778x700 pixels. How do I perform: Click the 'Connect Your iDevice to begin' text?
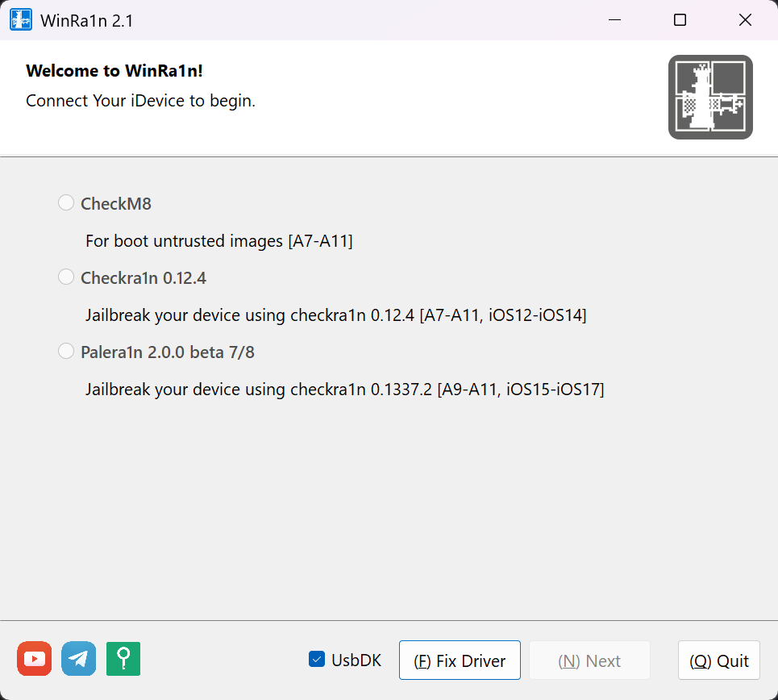coord(140,101)
